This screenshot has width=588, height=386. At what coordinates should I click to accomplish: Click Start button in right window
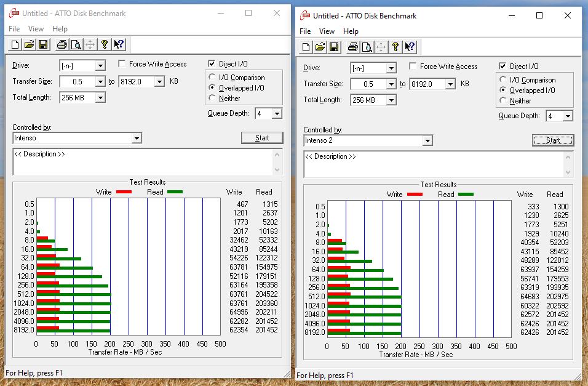(x=553, y=140)
